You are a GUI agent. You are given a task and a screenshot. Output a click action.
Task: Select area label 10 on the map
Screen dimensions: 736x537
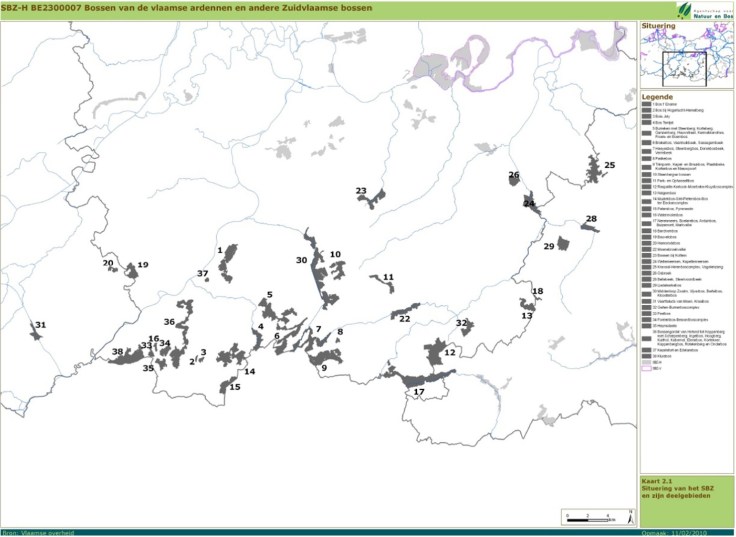[335, 254]
